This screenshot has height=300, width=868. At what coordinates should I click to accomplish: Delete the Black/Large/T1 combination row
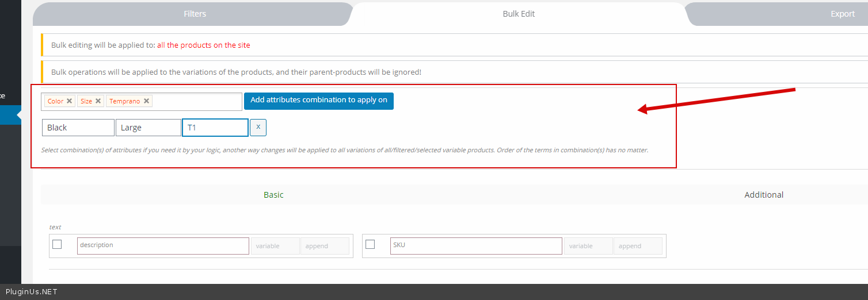click(258, 127)
